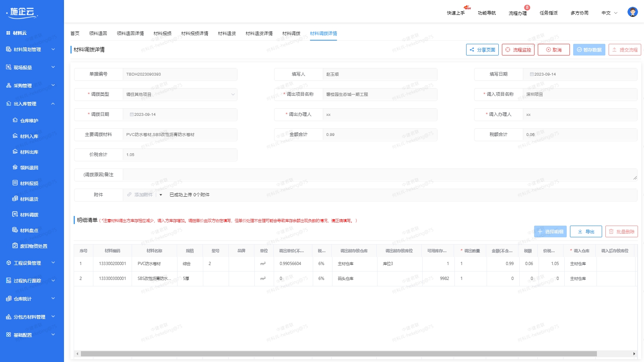Click the 工程设备管理 menu icon
Image resolution: width=644 pixels, height=362 pixels.
tap(8, 263)
